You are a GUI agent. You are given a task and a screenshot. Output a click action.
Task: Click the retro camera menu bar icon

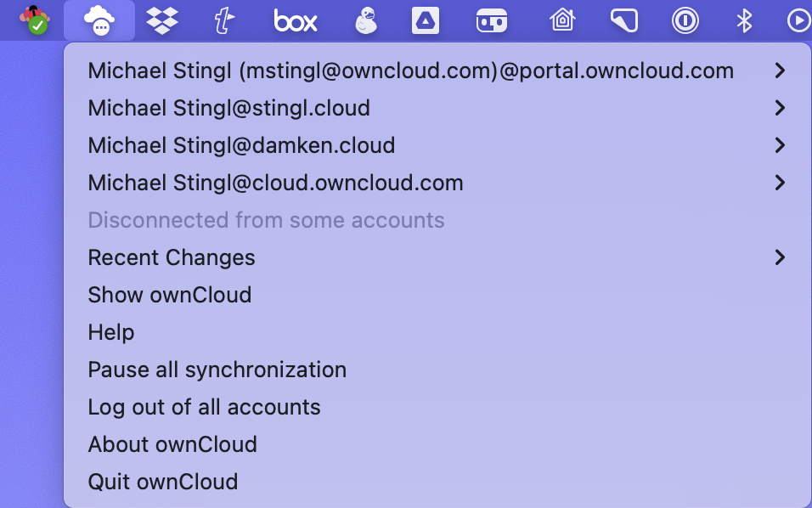[x=493, y=20]
